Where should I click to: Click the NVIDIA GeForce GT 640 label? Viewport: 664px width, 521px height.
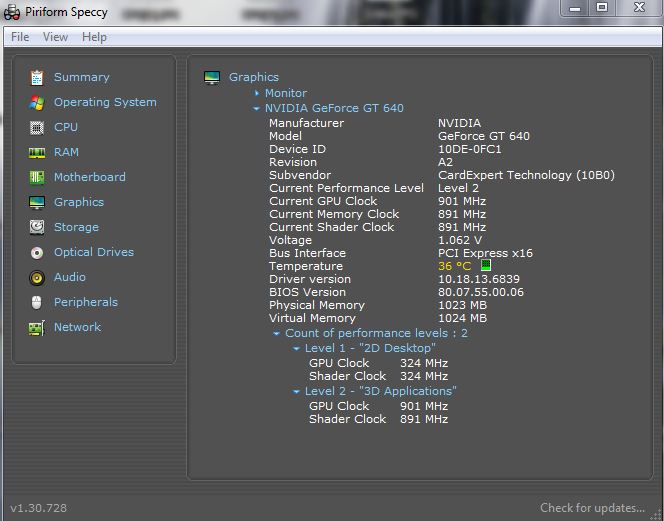click(x=334, y=108)
